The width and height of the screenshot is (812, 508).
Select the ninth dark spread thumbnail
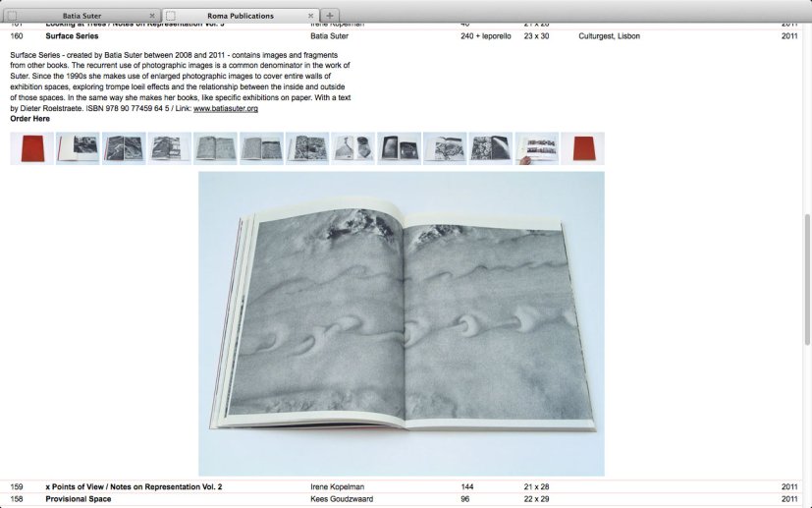pyautogui.click(x=400, y=148)
